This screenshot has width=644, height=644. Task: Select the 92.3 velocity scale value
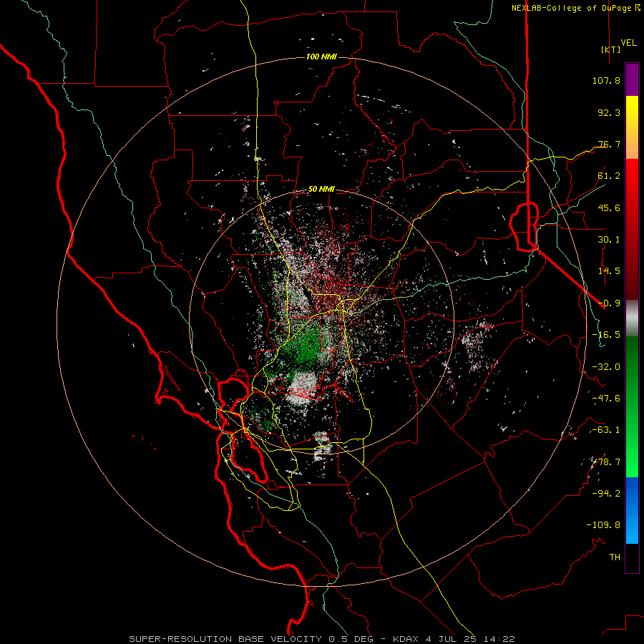point(609,112)
